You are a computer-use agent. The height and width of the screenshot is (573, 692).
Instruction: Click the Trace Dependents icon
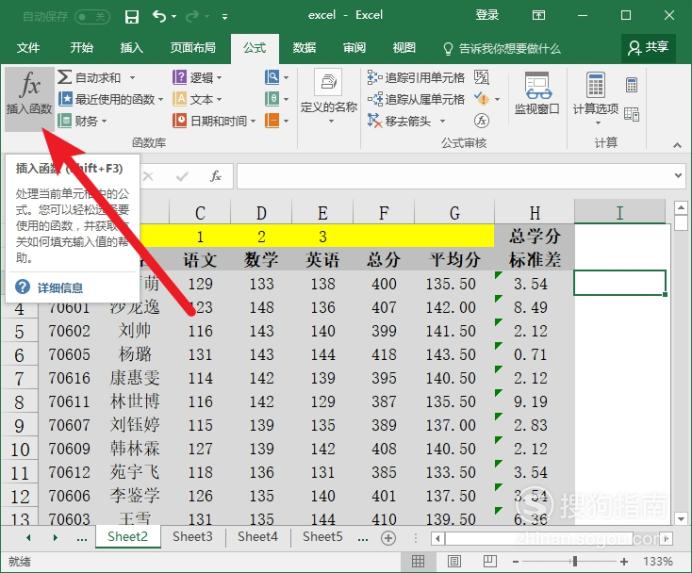375,99
